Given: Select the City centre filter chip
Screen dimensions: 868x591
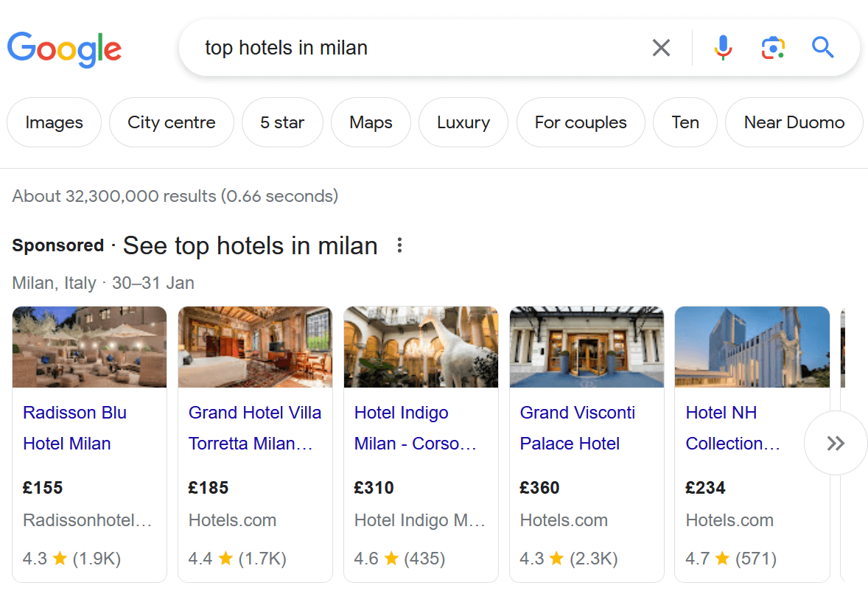Looking at the screenshot, I should pos(171,122).
